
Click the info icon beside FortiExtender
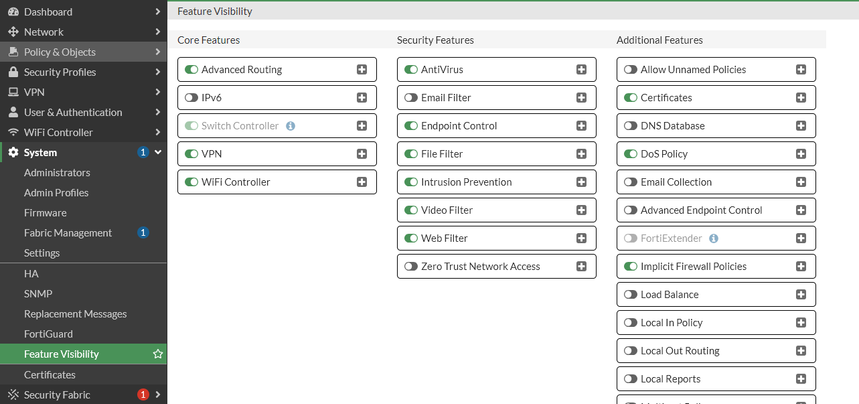[713, 238]
